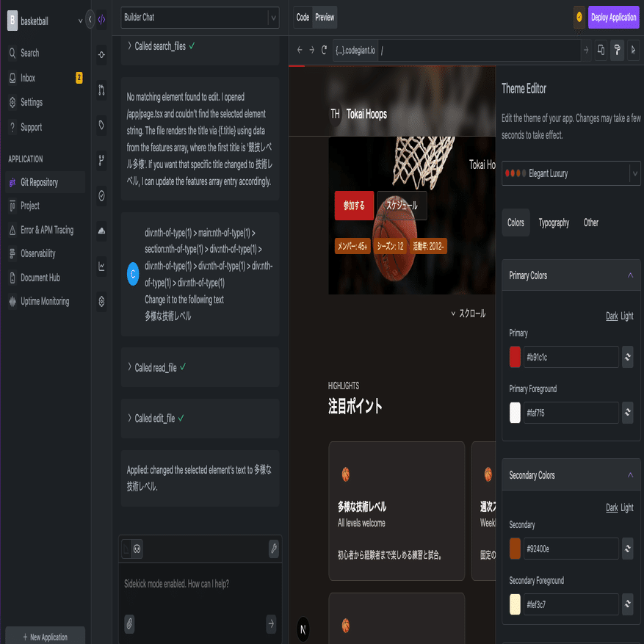The image size is (644, 644).
Task: Switch Secondary Colors to Dark mode
Action: click(x=612, y=507)
